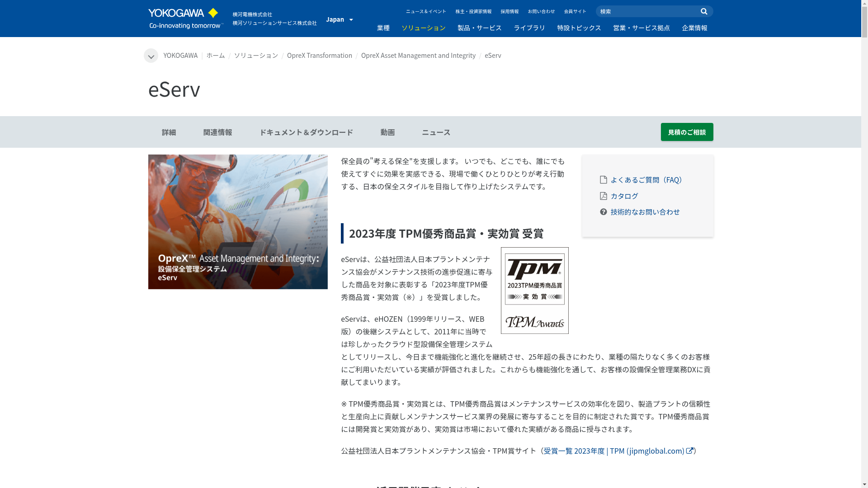Click the search magnifier icon
The image size is (868, 488).
[x=704, y=11]
